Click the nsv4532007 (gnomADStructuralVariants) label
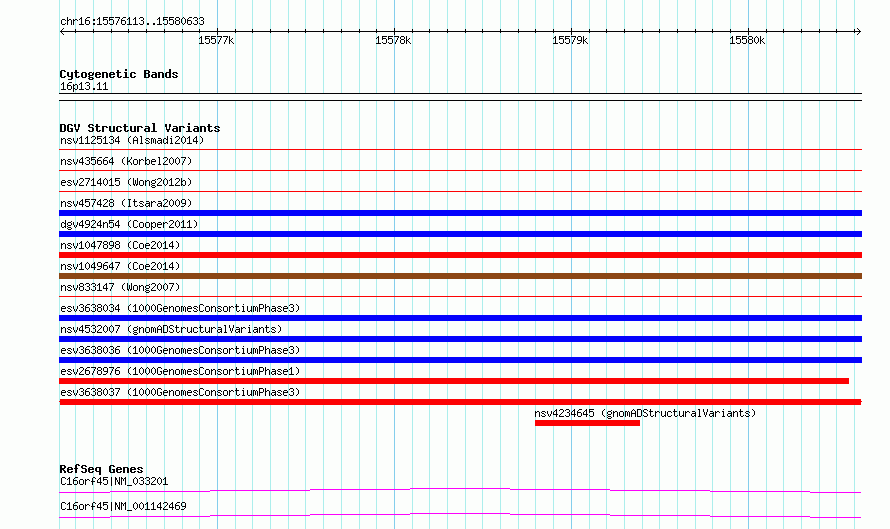 click(x=171, y=329)
